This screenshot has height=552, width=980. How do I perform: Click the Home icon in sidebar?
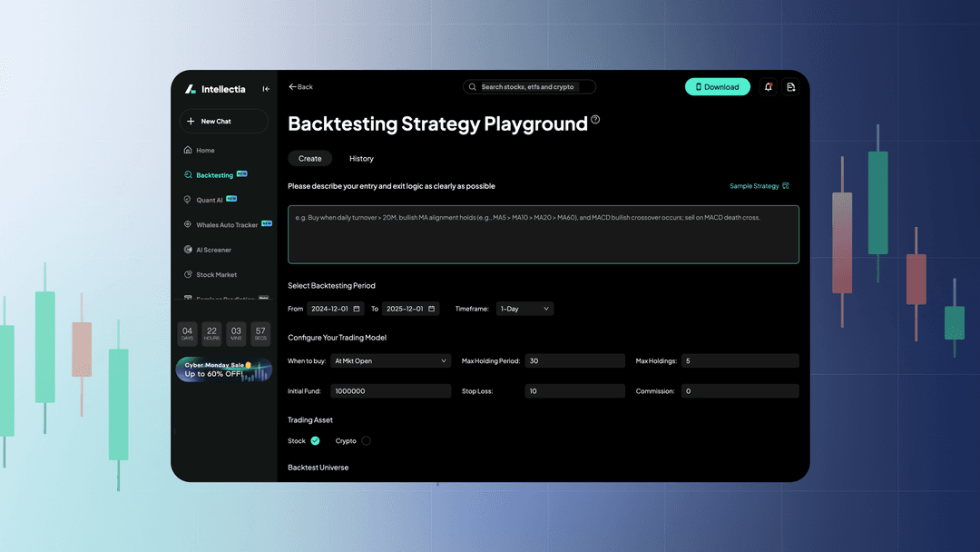(x=188, y=150)
